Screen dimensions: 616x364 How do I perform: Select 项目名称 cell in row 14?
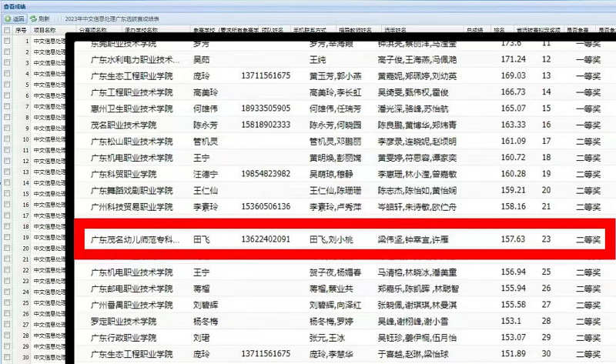tap(49, 182)
